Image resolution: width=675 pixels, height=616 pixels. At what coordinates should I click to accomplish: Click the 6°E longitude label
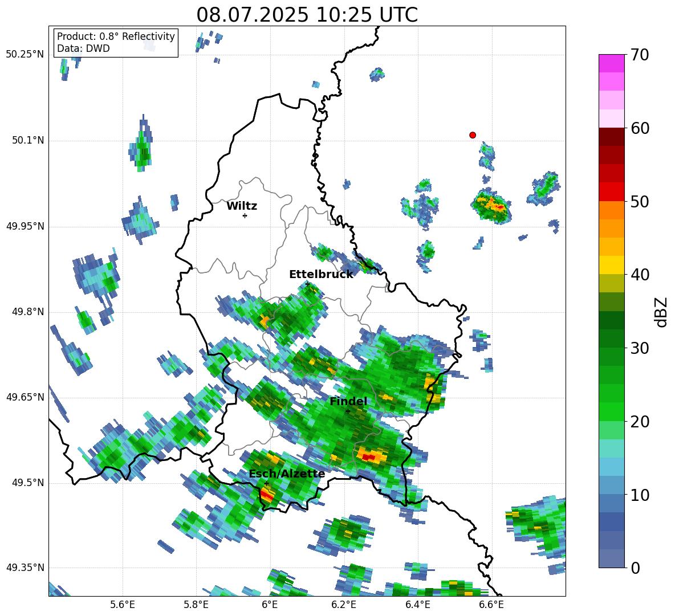[270, 605]
